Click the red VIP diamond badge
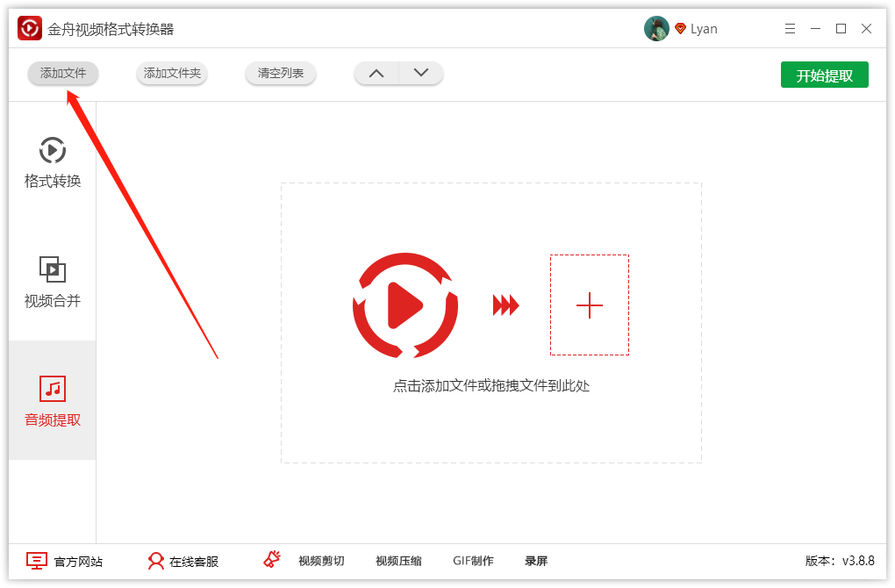 (680, 29)
